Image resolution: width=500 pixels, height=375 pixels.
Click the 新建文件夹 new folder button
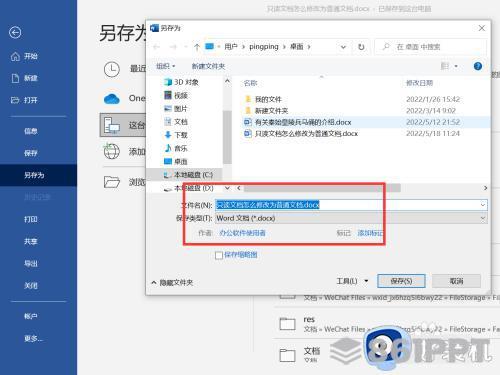pos(208,66)
